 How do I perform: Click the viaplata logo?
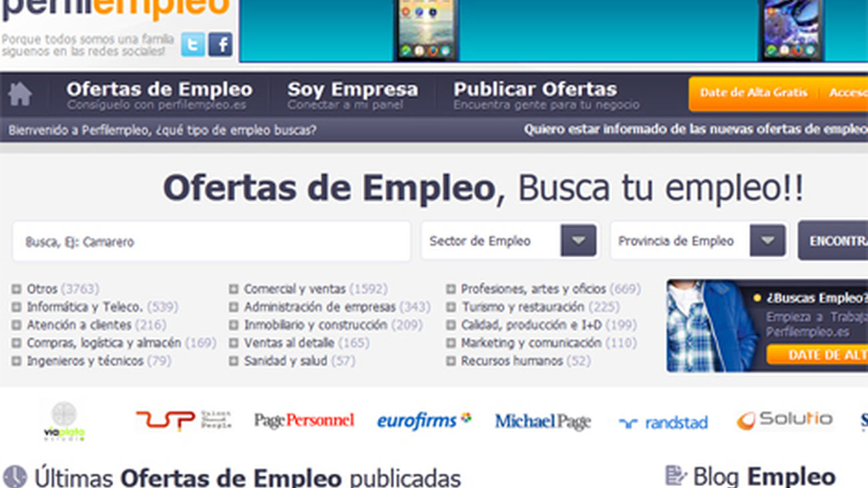point(63,421)
